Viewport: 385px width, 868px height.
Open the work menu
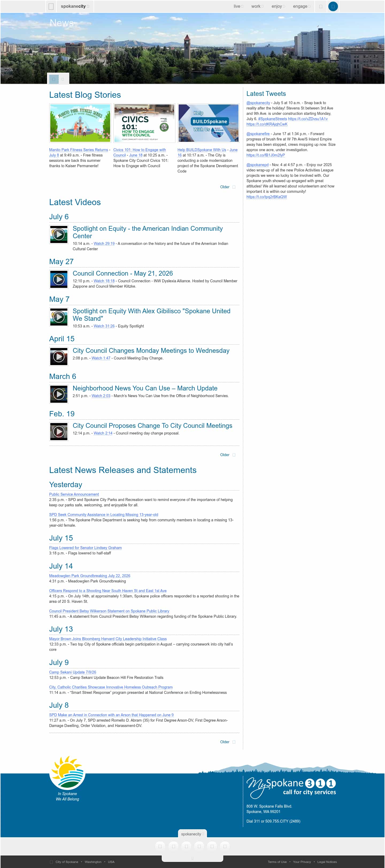click(x=257, y=6)
